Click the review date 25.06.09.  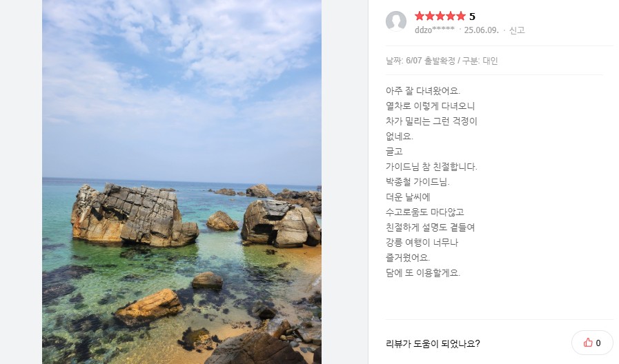(481, 30)
